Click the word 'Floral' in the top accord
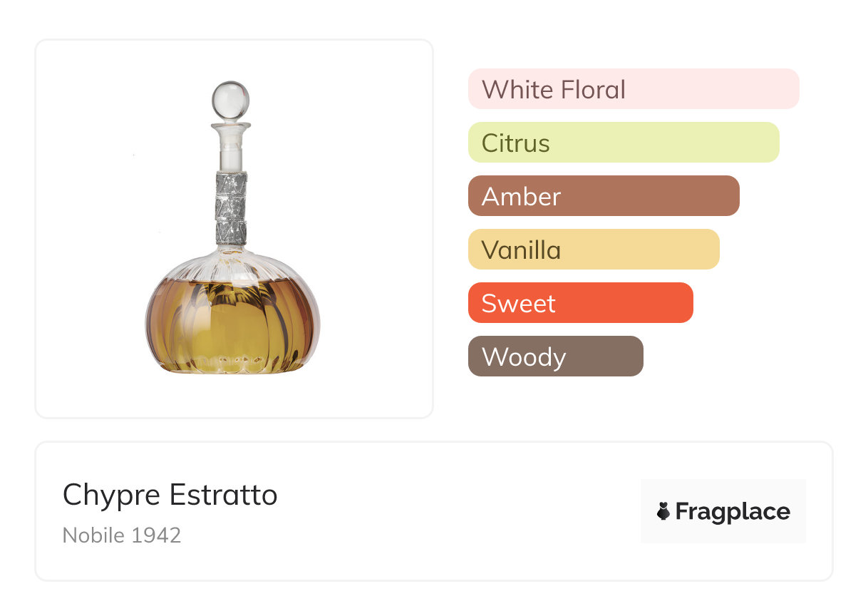This screenshot has height=616, width=868. (x=593, y=90)
